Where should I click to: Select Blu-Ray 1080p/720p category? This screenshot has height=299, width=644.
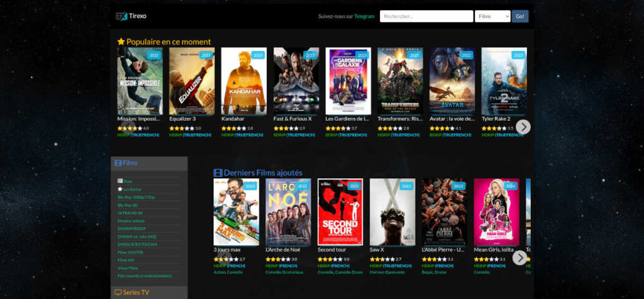[136, 197]
